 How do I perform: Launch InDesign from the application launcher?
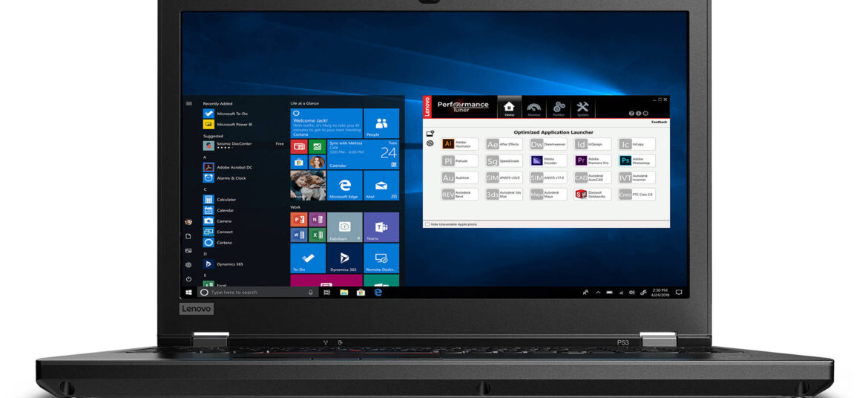tap(593, 144)
